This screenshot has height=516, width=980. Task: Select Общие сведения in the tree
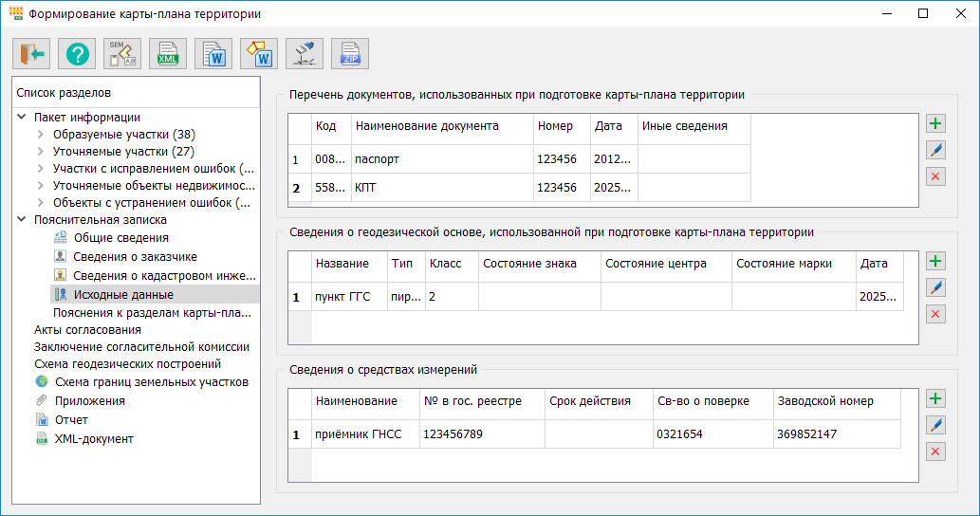[x=120, y=238]
